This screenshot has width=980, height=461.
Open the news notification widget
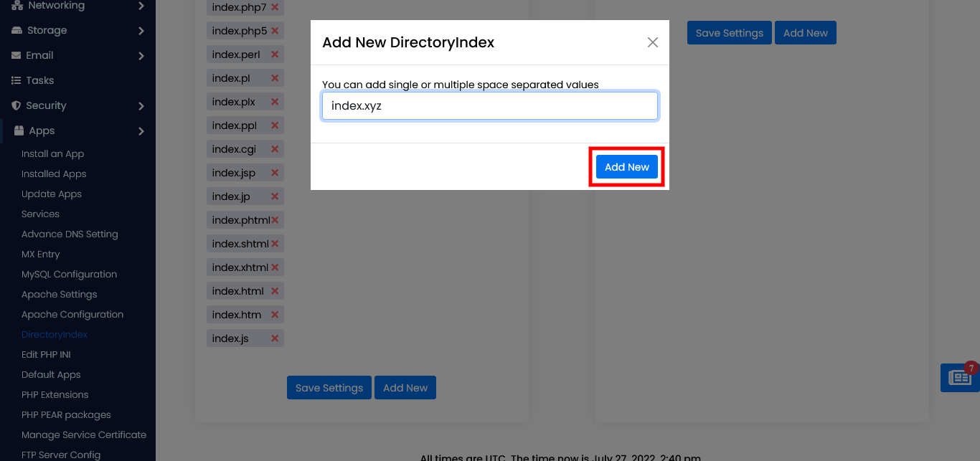[x=960, y=377]
